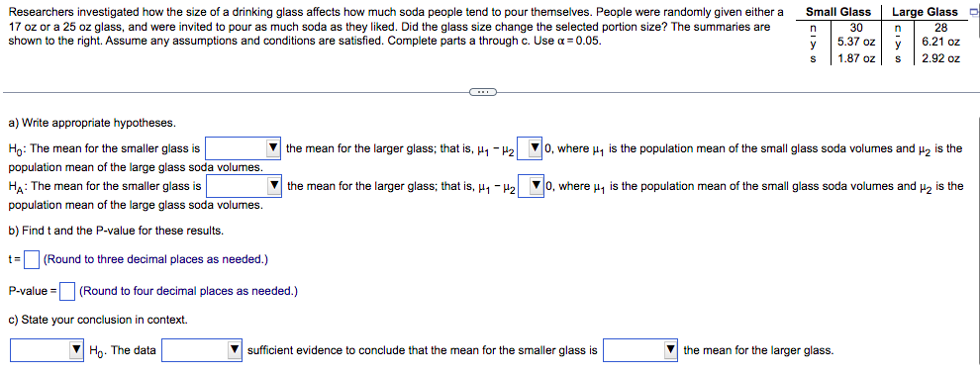The image size is (980, 376).
Task: Click the Small Glass table header
Action: (x=838, y=12)
